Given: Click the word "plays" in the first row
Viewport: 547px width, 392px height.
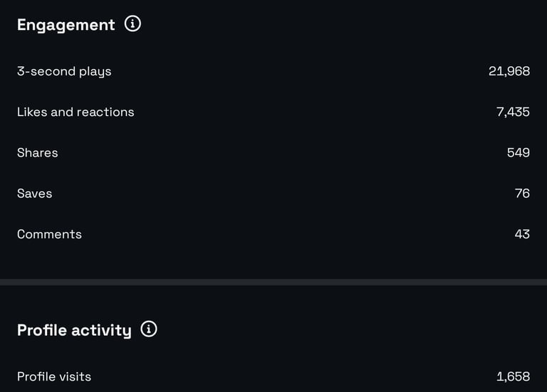Looking at the screenshot, I should click(95, 72).
